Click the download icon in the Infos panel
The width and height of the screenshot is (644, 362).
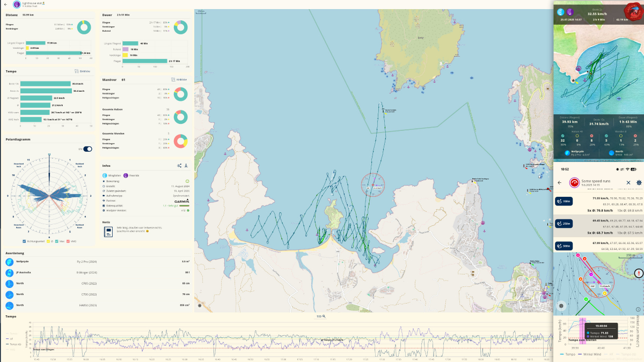click(x=186, y=166)
